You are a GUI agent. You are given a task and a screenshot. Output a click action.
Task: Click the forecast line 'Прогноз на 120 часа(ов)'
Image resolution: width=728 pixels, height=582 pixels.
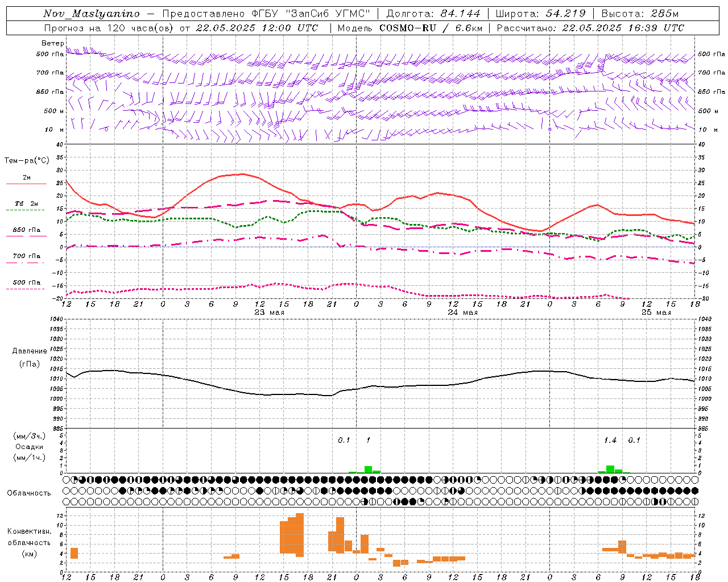pyautogui.click(x=109, y=28)
